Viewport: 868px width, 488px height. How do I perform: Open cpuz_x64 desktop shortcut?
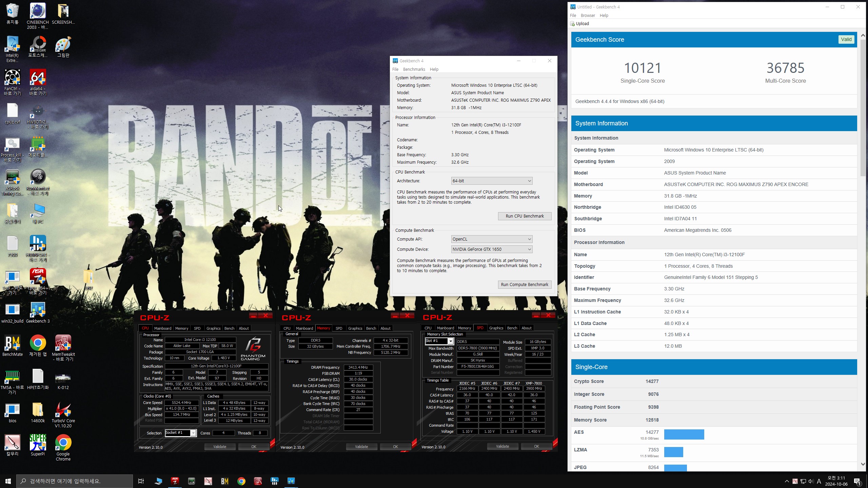38,282
